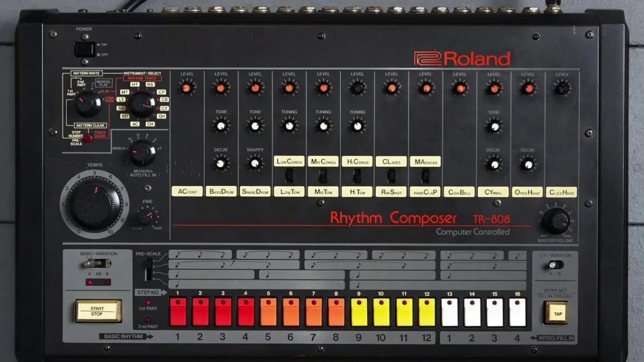Select the Hi Tom LEVEL knob
The width and height of the screenshot is (644, 362).
coord(357,88)
